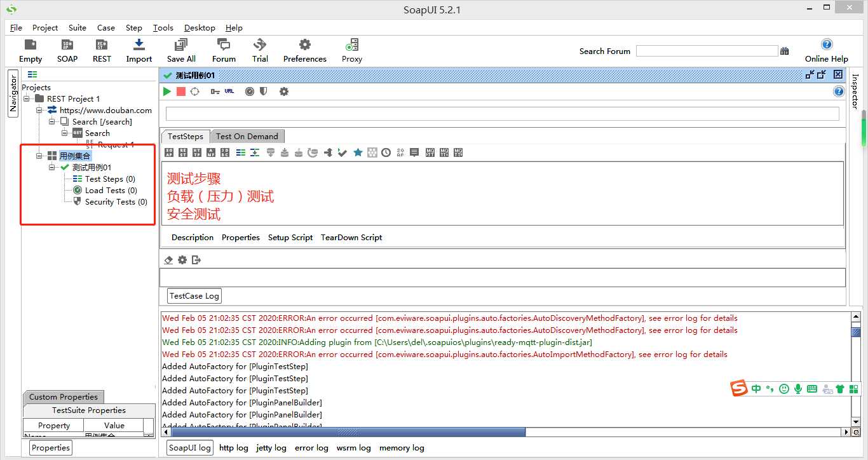Image resolution: width=868 pixels, height=460 pixels.
Task: Add a JDBC request test step
Action: point(225,152)
